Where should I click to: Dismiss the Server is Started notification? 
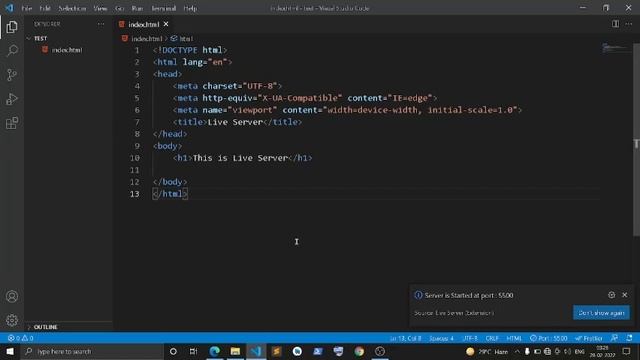click(x=624, y=295)
